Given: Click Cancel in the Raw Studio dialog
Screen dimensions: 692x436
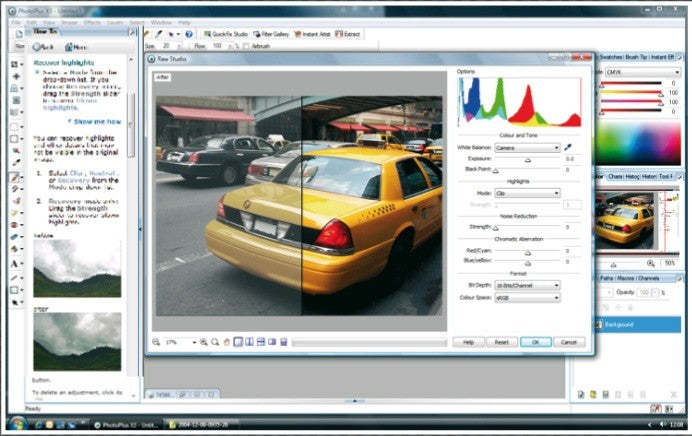Looking at the screenshot, I should pos(569,342).
